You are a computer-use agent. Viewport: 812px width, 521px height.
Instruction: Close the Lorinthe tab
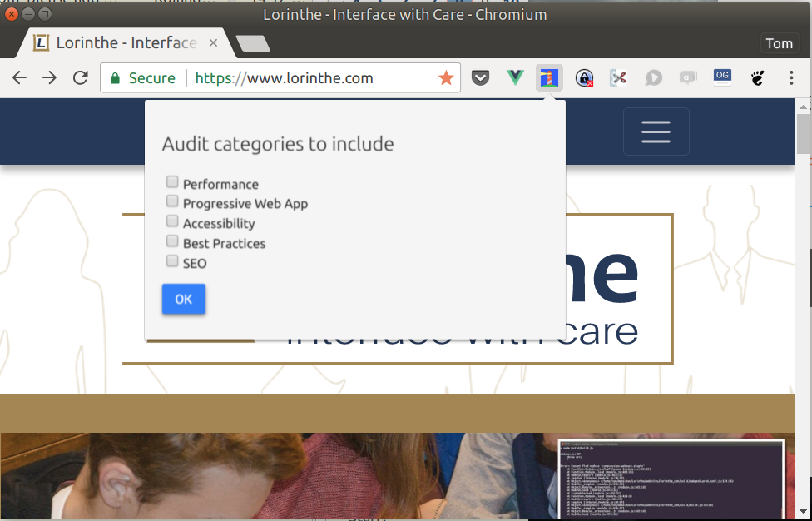[x=213, y=43]
